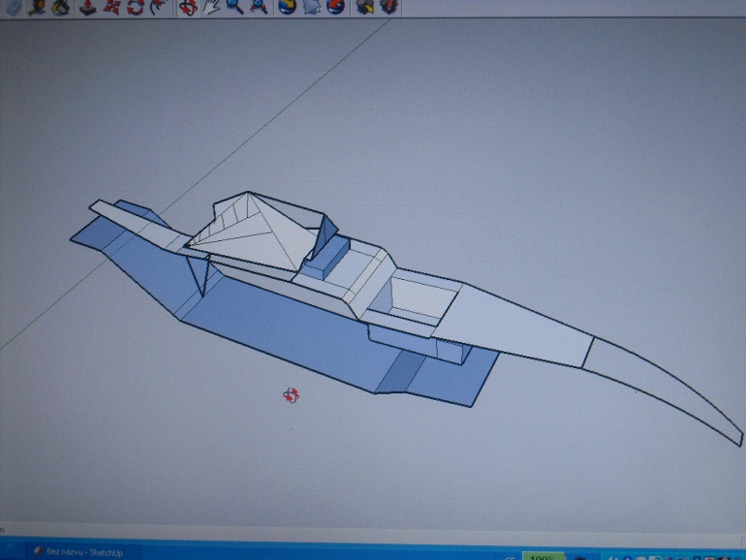The height and width of the screenshot is (560, 746).
Task: Click the 100% battery indicator in taskbar
Action: (543, 556)
